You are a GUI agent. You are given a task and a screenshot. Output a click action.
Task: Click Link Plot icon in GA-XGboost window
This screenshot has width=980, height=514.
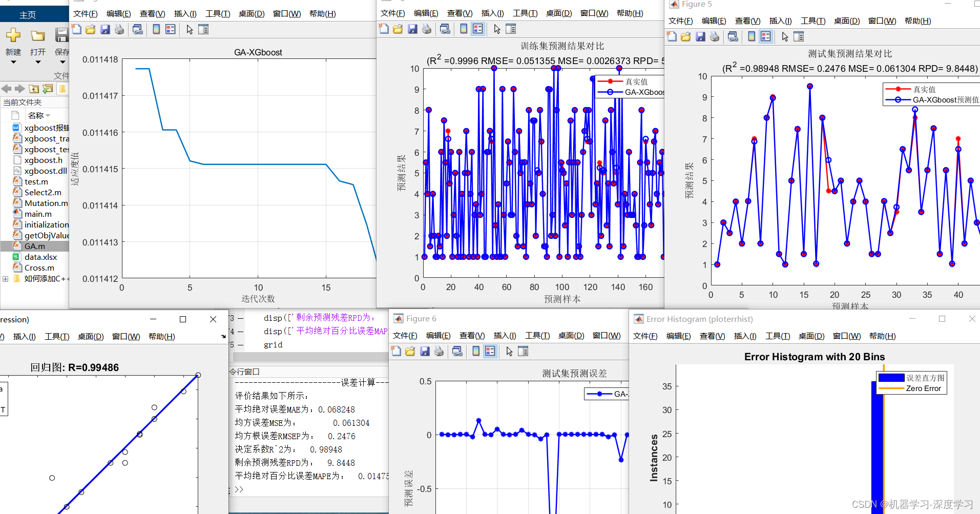(138, 29)
